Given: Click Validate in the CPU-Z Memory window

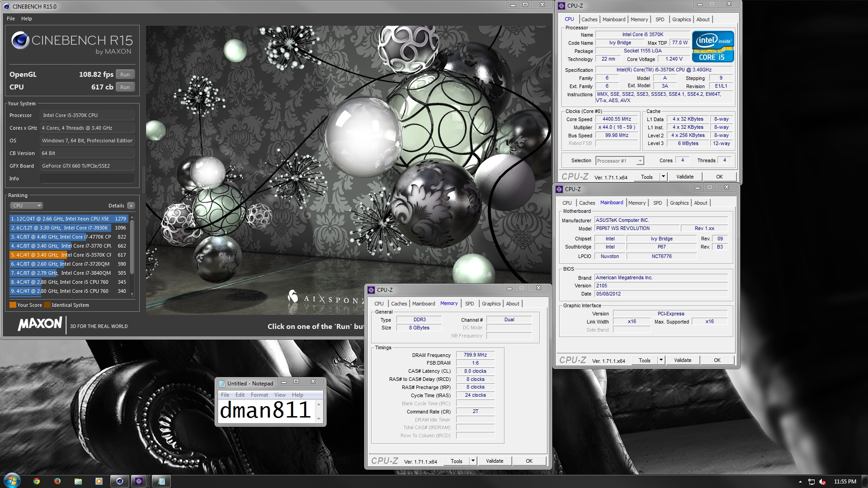Looking at the screenshot, I should coord(495,461).
